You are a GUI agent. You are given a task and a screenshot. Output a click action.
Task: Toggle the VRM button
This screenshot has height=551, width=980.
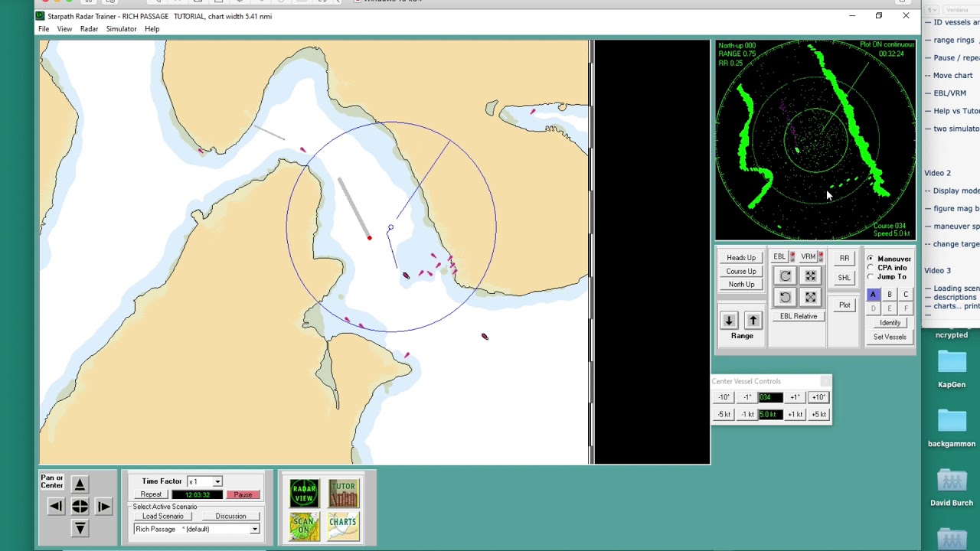click(808, 257)
